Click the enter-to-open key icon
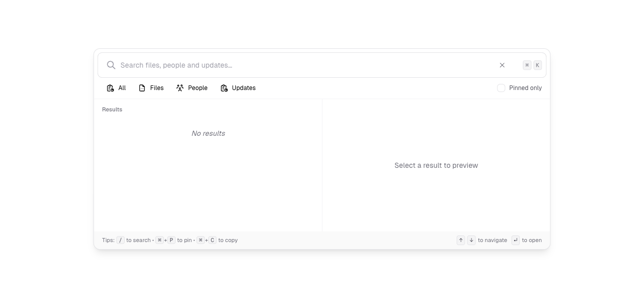Image resolution: width=644 pixels, height=298 pixels. [x=515, y=240]
